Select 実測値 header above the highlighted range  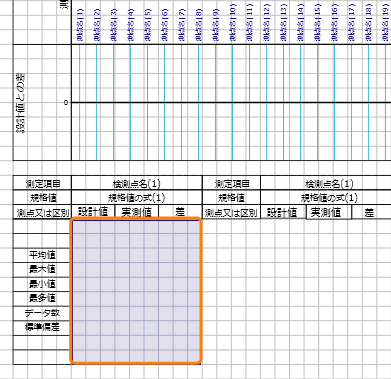click(137, 212)
